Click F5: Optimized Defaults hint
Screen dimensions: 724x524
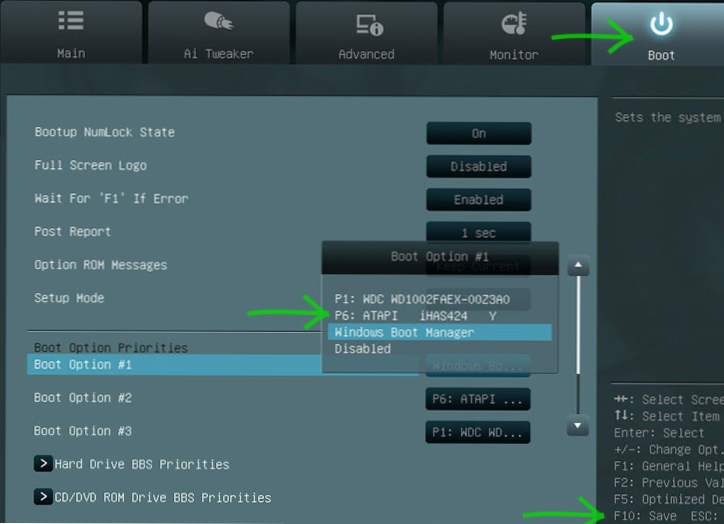(669, 500)
